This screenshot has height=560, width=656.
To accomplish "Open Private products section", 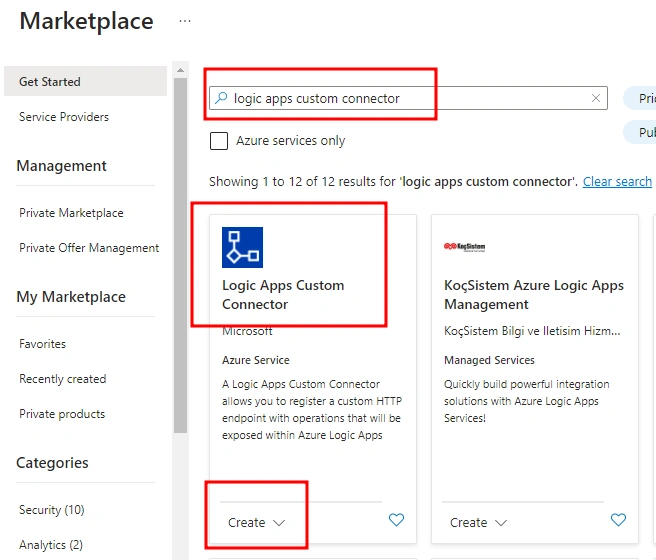I will [x=62, y=414].
